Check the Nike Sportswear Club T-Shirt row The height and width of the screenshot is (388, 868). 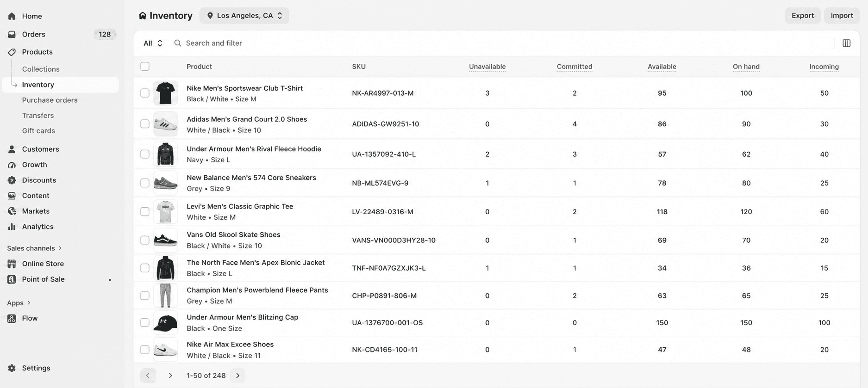coord(145,93)
